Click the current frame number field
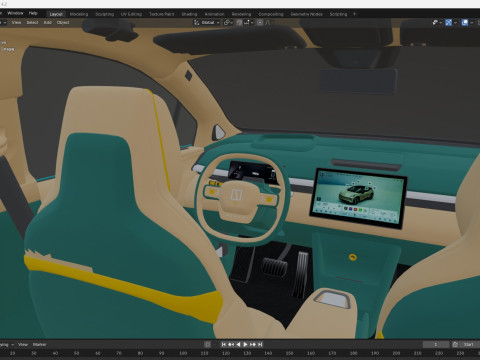The height and width of the screenshot is (360, 480). tap(436, 344)
